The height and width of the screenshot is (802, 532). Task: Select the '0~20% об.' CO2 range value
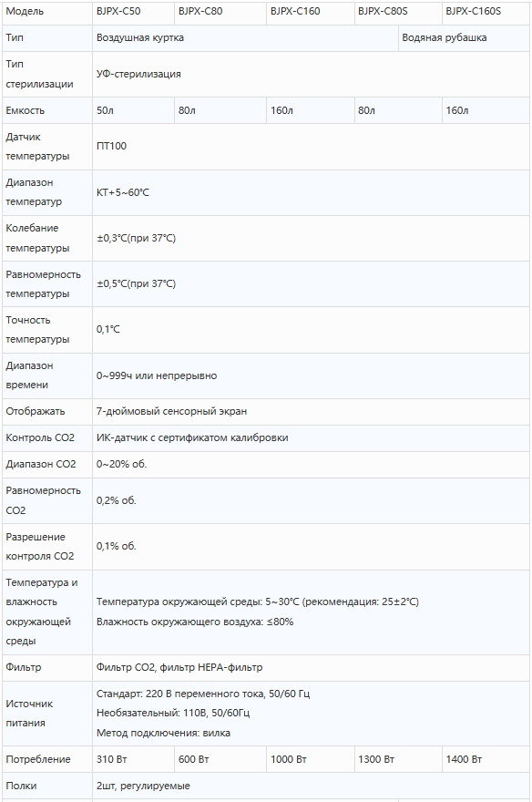[x=122, y=465]
